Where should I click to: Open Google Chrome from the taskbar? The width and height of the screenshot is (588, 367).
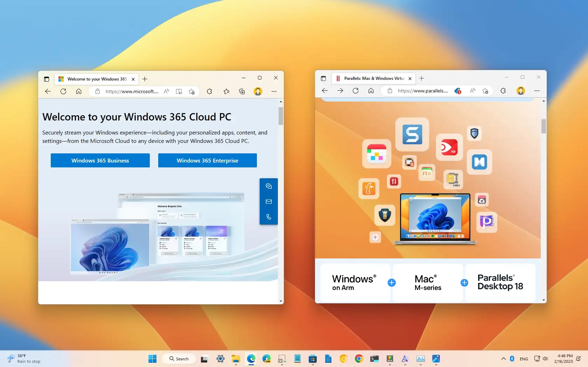pyautogui.click(x=358, y=359)
